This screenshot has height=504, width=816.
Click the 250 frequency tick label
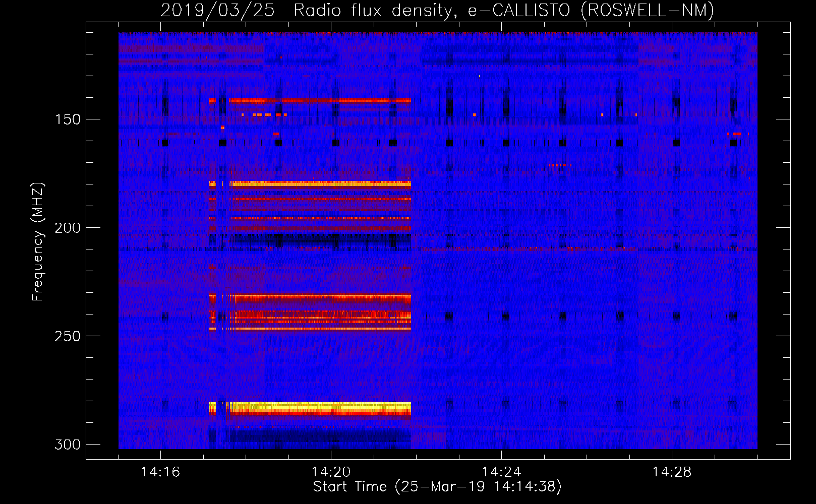click(x=68, y=336)
